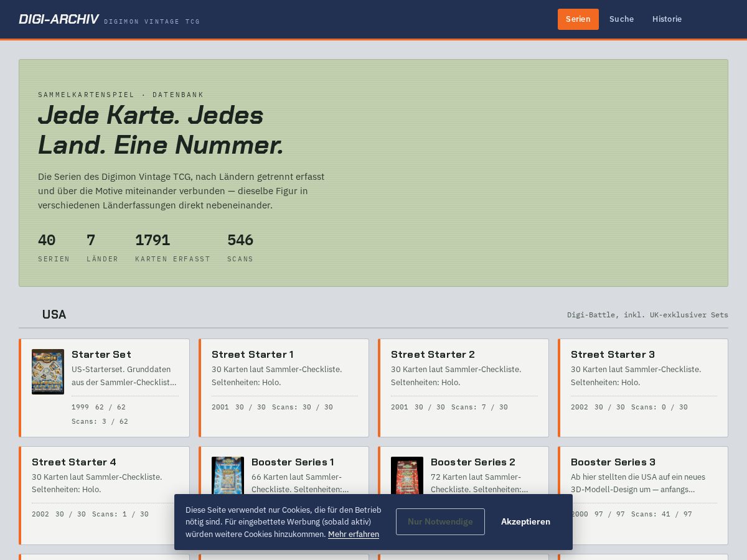Image resolution: width=747 pixels, height=560 pixels.
Task: Click the 'Scans: 3 / 62' text in Starter Set
Action: (100, 421)
